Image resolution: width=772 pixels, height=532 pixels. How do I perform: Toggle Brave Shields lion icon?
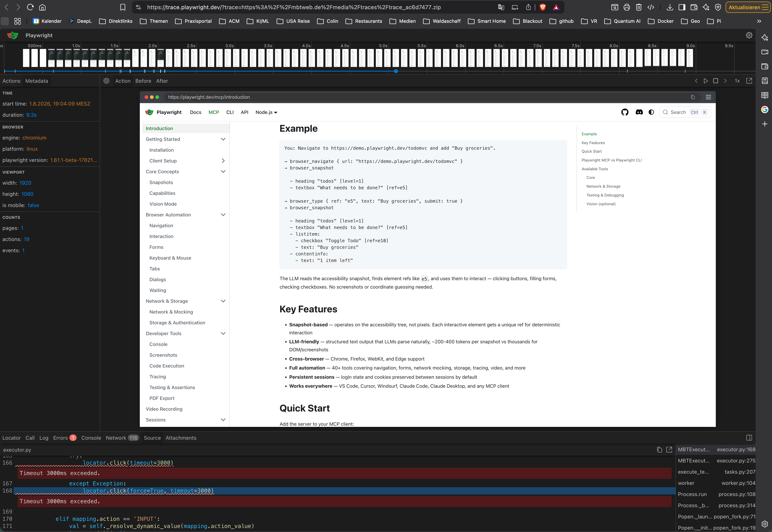(543, 7)
